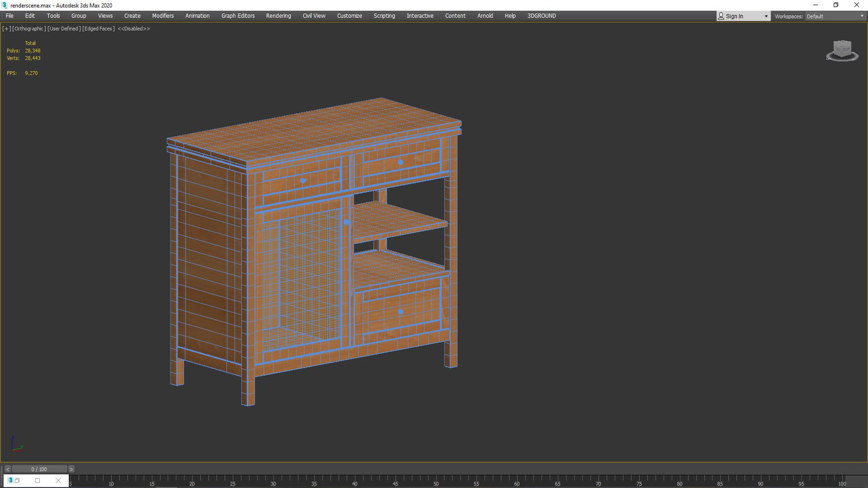The width and height of the screenshot is (868, 488).
Task: Click the restore icon on the floating mini window
Action: point(17,480)
